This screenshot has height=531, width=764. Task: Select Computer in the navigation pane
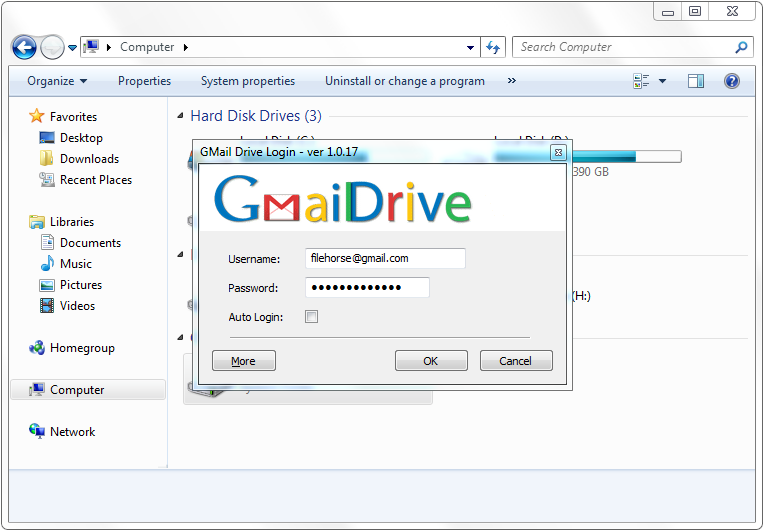click(77, 390)
